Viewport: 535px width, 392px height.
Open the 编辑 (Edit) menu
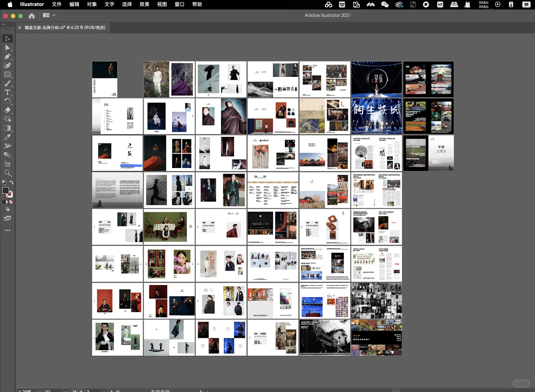point(74,4)
